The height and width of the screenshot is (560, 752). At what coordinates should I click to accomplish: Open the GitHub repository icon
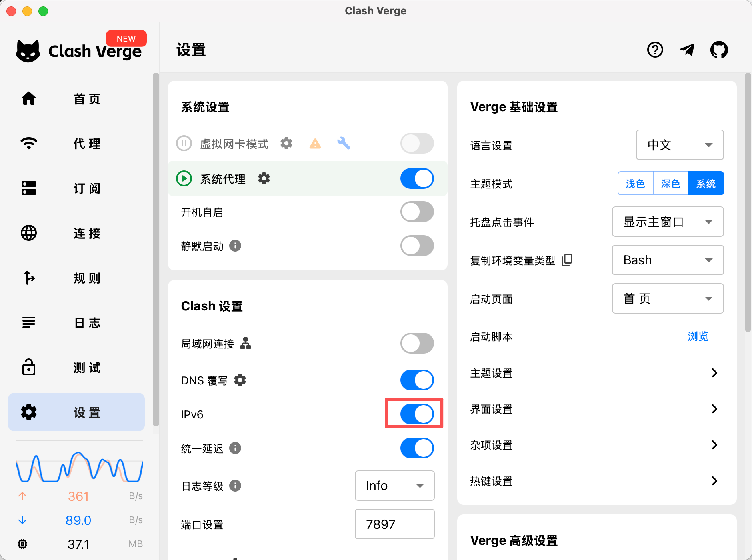(x=719, y=50)
